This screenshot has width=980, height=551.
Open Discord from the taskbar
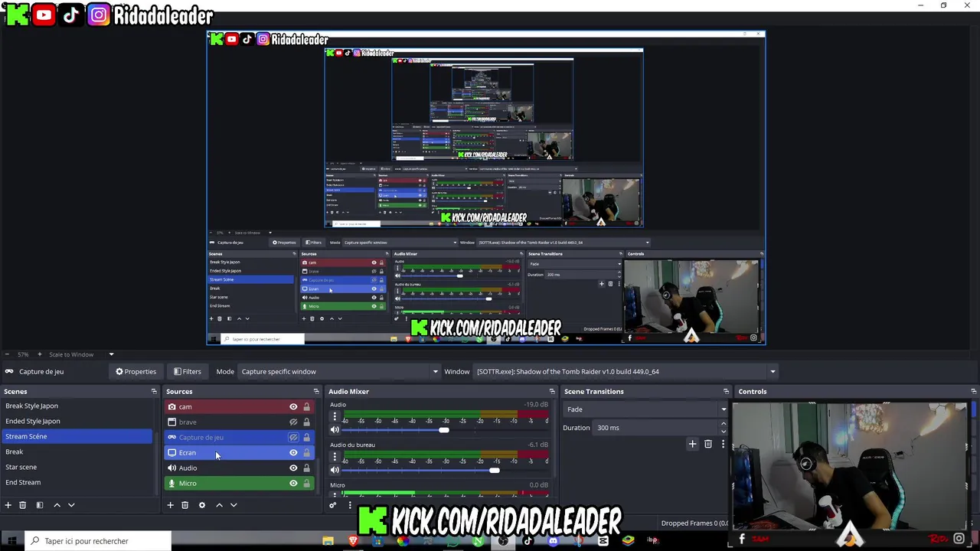point(553,540)
